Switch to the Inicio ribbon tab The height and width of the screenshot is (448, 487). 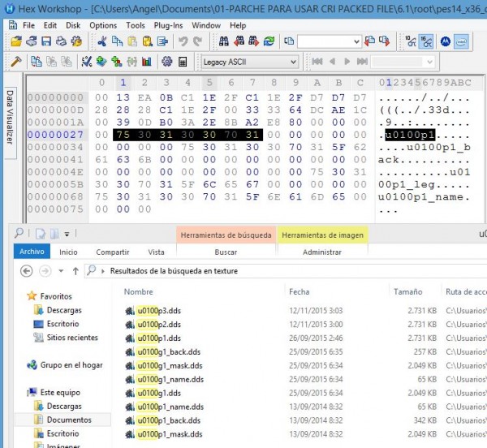tap(68, 252)
